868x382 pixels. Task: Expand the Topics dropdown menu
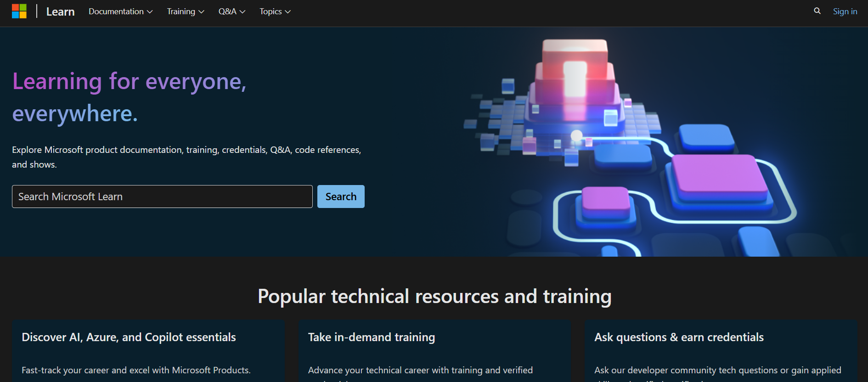tap(275, 11)
